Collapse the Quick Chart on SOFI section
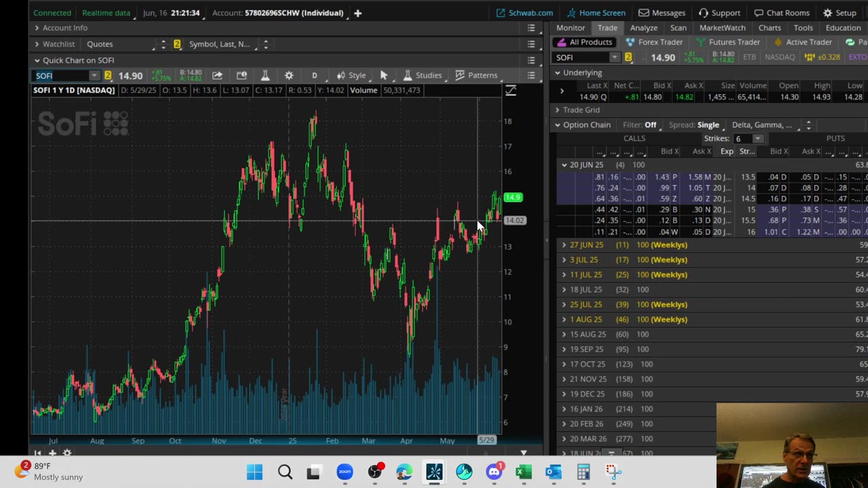The image size is (868, 488). pos(37,60)
